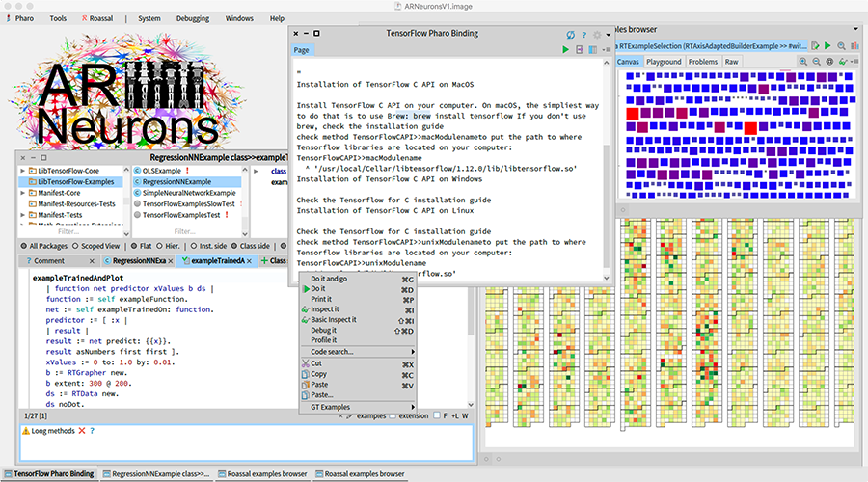The height and width of the screenshot is (482, 868).
Task: Open the GT Examples submenu
Action: (x=358, y=407)
